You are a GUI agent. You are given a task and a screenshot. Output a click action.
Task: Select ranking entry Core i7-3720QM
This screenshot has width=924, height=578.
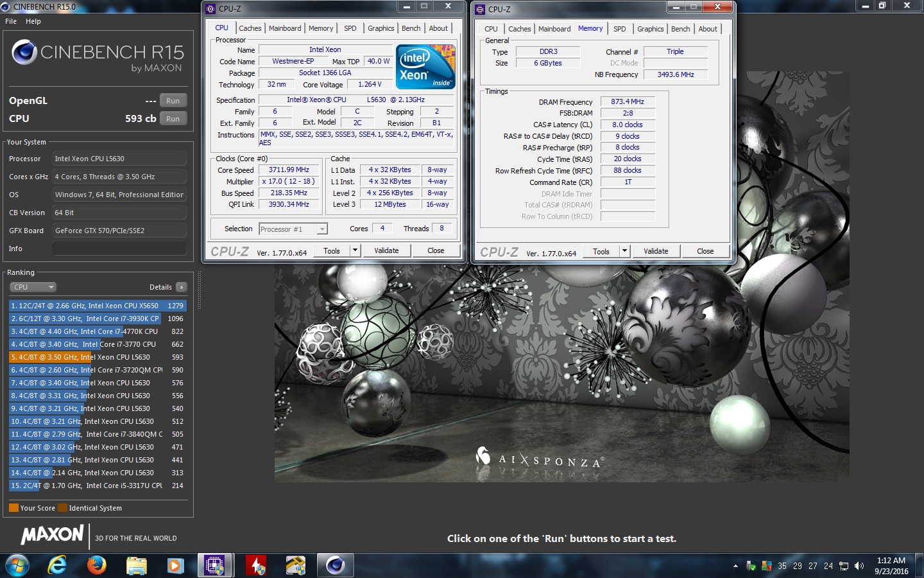point(98,370)
